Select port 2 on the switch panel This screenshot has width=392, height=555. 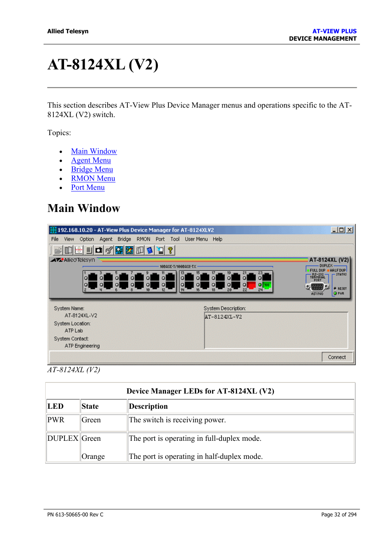tap(93, 285)
